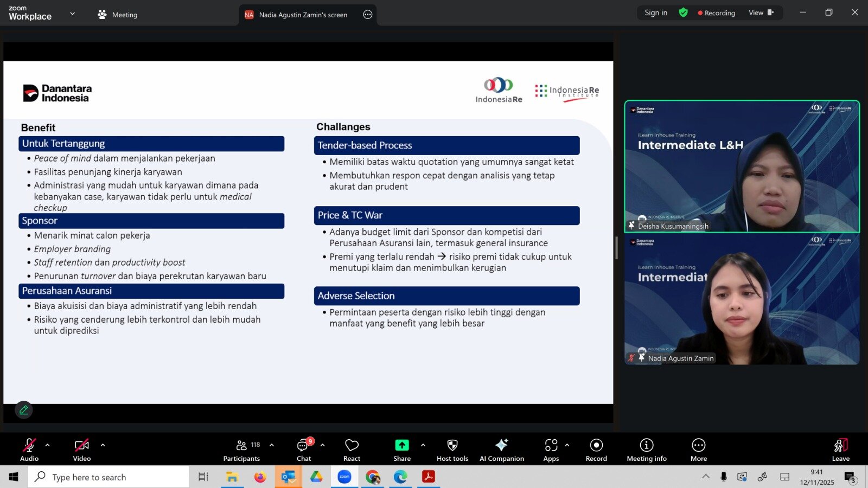Screen dimensions: 868x488
Task: Open the Participants panel
Action: point(241,450)
